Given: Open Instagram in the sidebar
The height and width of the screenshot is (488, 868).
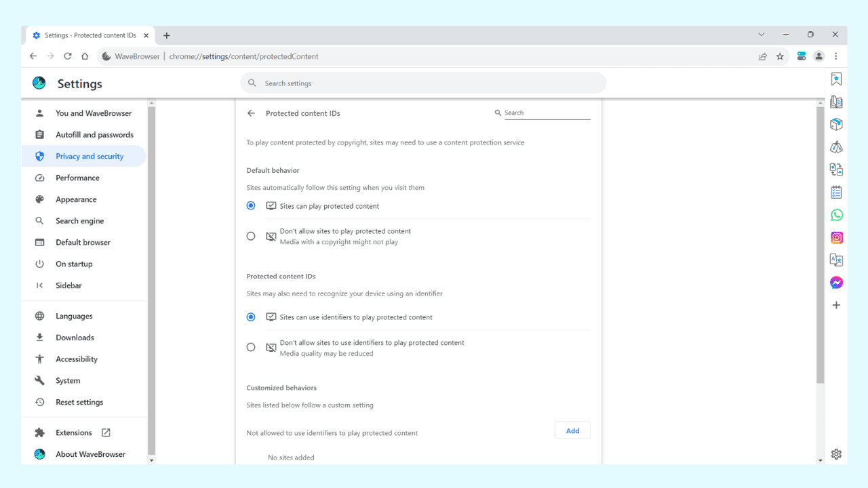Looking at the screenshot, I should point(836,237).
